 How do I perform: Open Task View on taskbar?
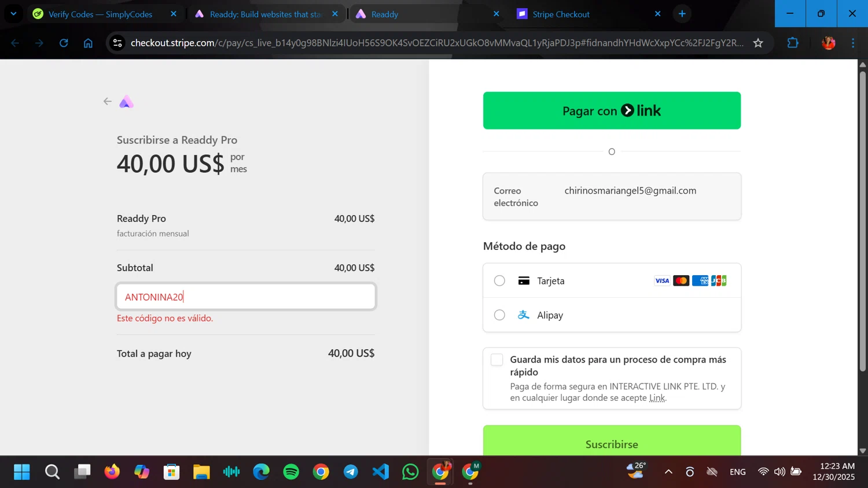[82, 472]
